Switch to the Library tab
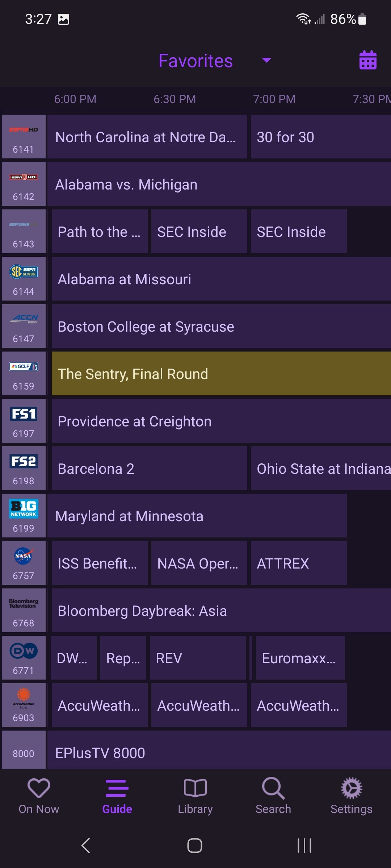 (x=195, y=796)
